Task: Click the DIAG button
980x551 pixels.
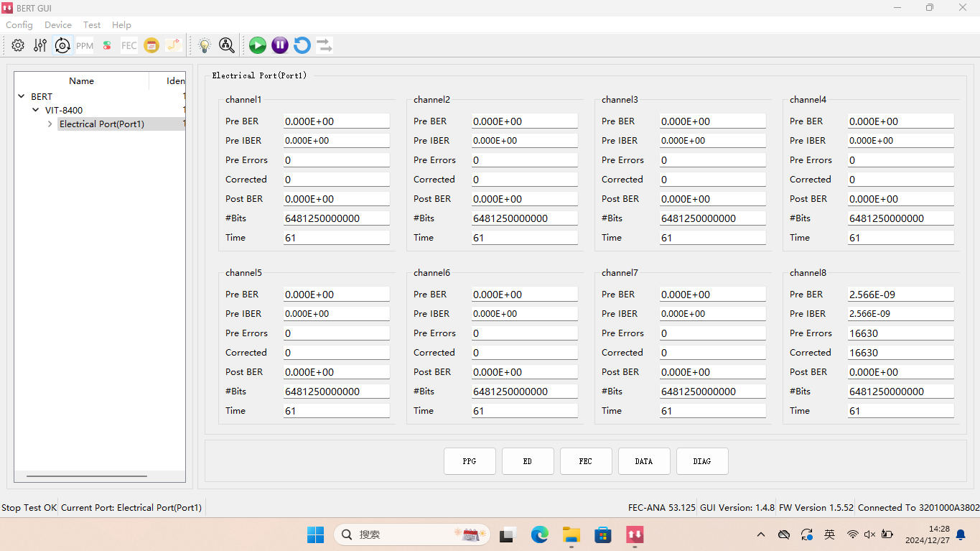Action: coord(702,461)
